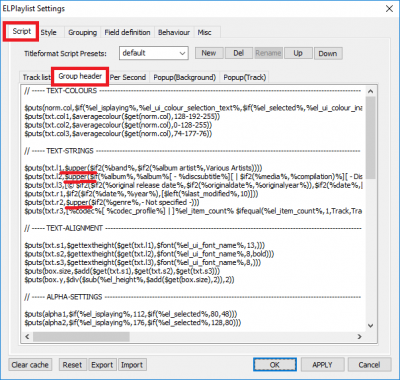Click the $puts(txt.r3 codec script line
The height and width of the screenshot is (380, 400).
[193, 211]
